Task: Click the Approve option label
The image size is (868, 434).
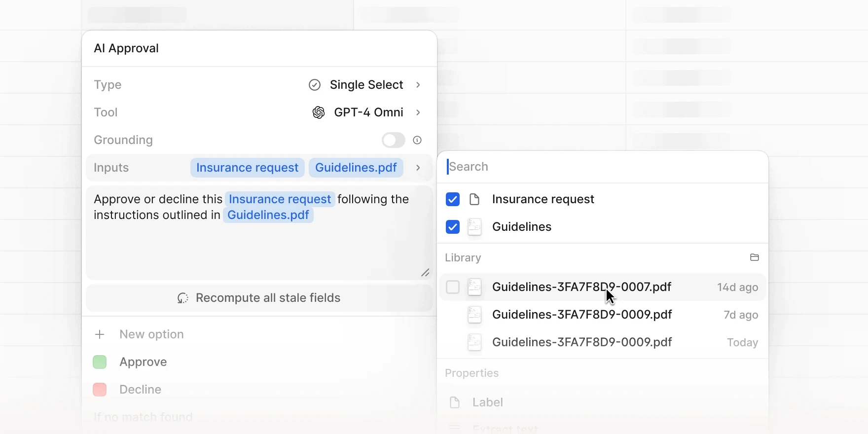Action: pyautogui.click(x=143, y=362)
